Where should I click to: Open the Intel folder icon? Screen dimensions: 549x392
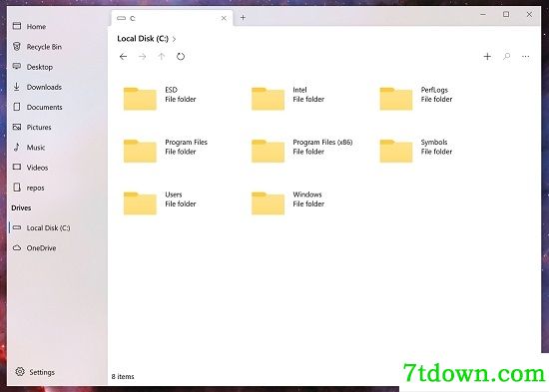point(268,99)
